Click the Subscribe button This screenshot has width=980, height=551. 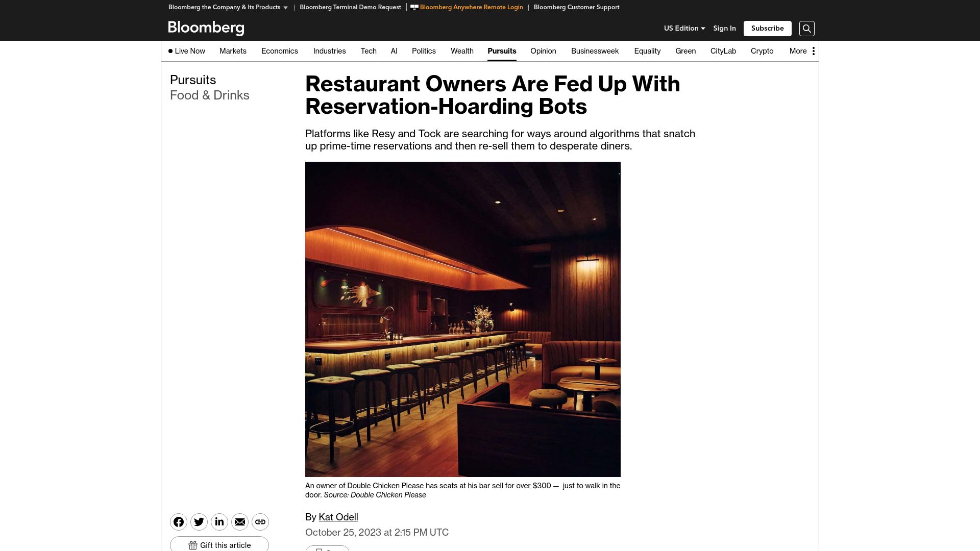(768, 29)
